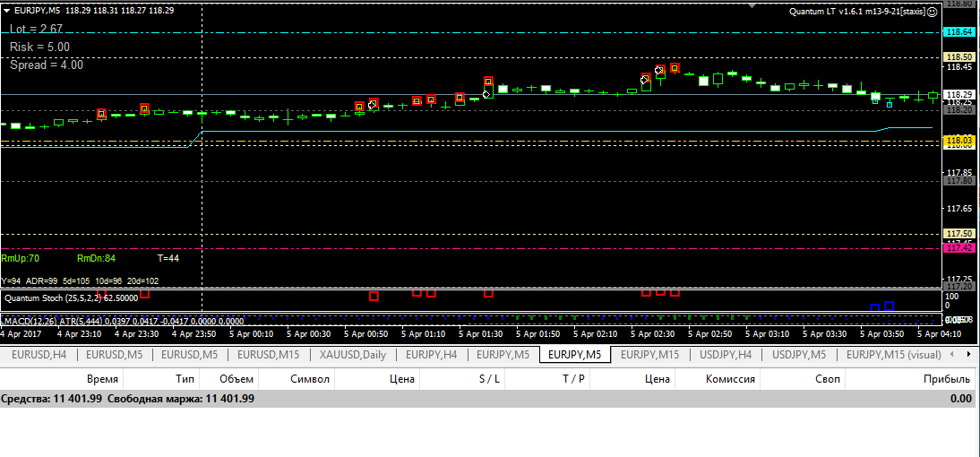Click the Прибыль column header
This screenshot has width=980, height=457.
point(913,379)
